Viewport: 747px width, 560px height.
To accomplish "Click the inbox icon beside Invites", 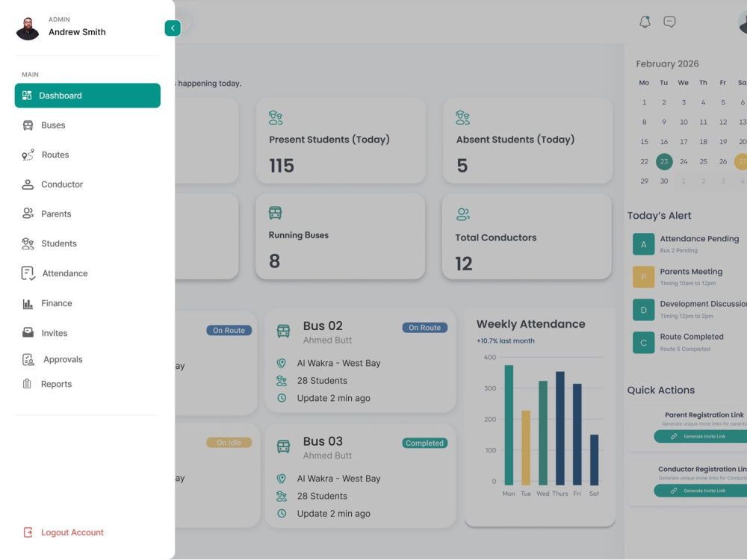I will tap(28, 332).
